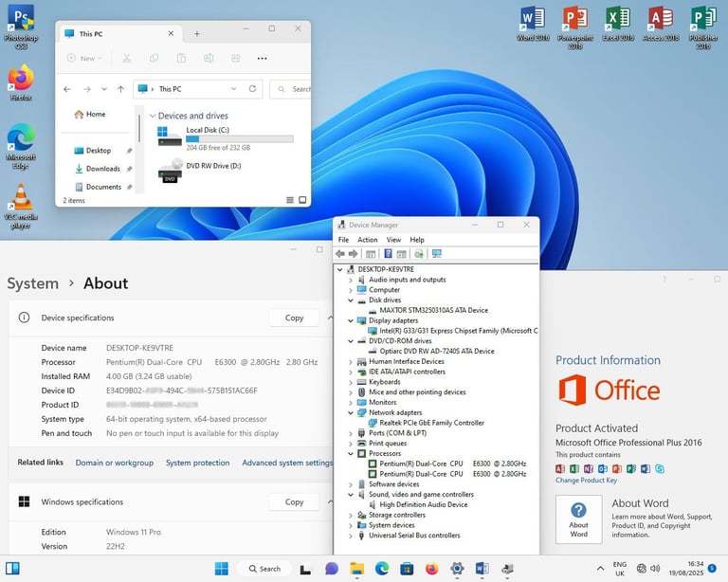Open Photoshop CS3 desktop shortcut
728x582 pixels.
tap(21, 27)
